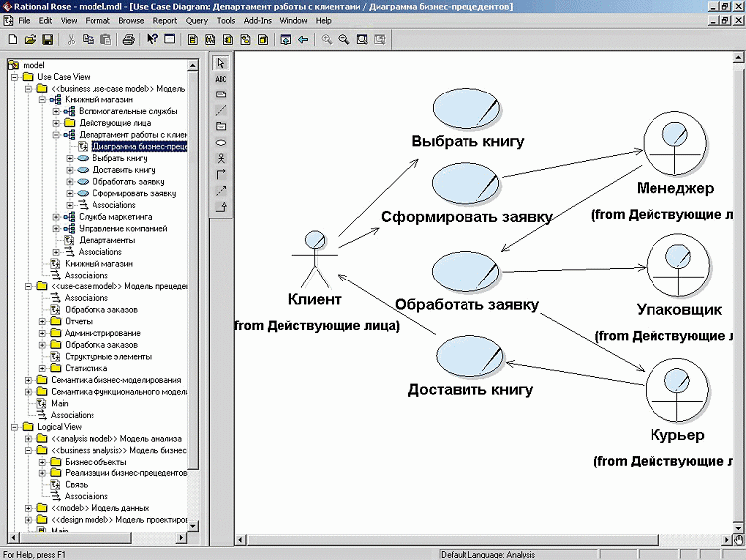746x560 pixels.
Task: Select the Выбрать книгу use case ellipse
Action: pyautogui.click(x=466, y=108)
